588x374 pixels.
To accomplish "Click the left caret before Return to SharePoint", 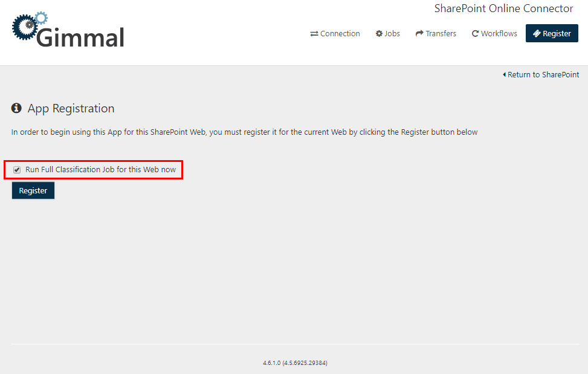I will click(504, 75).
